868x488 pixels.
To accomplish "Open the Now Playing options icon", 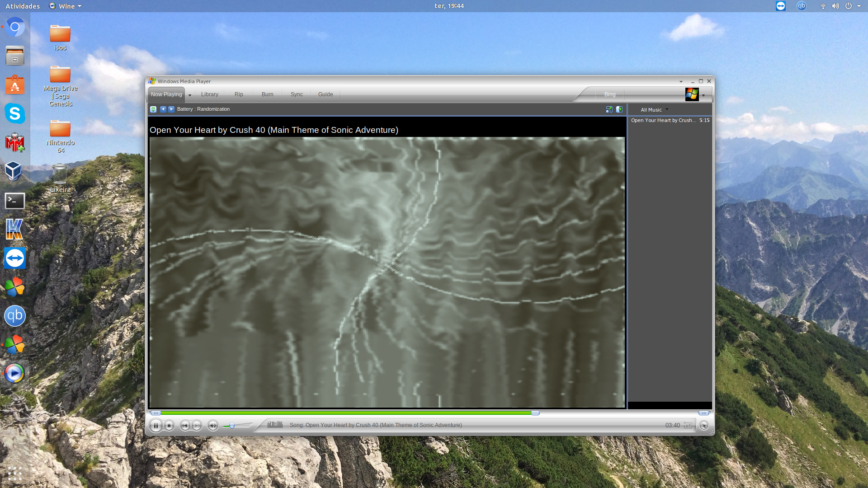I will [x=153, y=109].
